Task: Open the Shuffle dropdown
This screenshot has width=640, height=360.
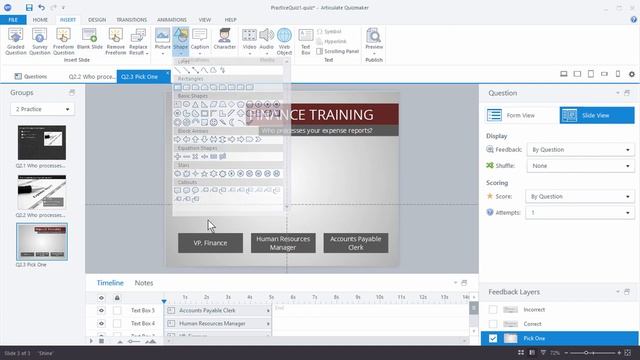Action: click(580, 166)
